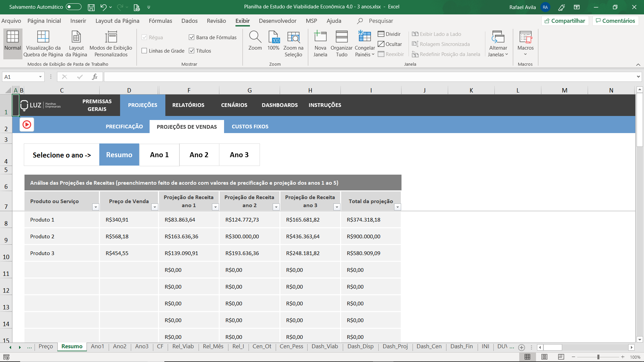The width and height of the screenshot is (644, 362).
Task: Click the Ano 2 year button
Action: [x=199, y=155]
